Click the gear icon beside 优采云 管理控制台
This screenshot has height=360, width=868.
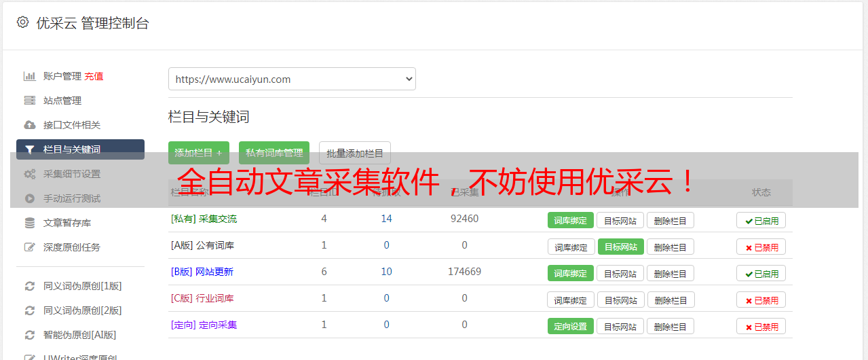tap(22, 22)
